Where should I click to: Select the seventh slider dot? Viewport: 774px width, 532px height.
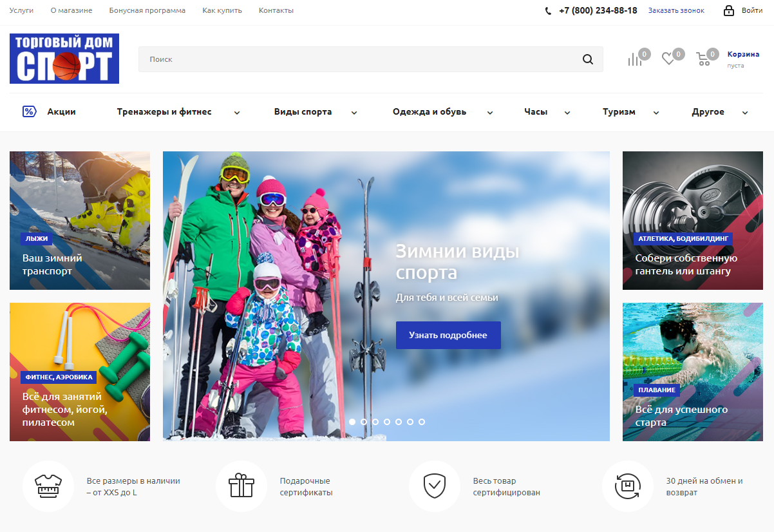pos(422,422)
